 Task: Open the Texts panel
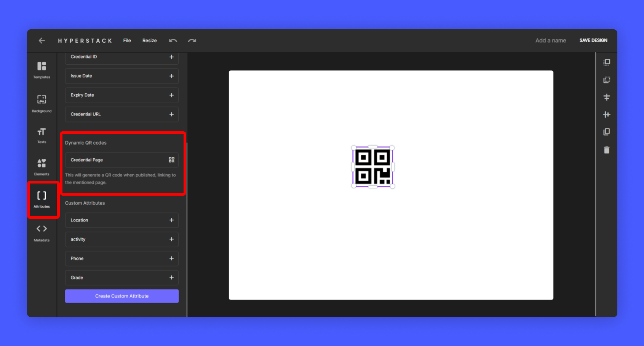click(42, 136)
